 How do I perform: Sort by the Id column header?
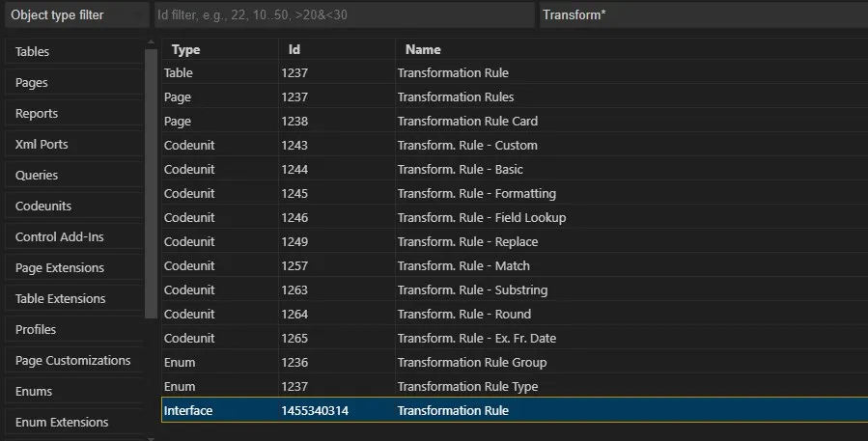pos(337,49)
